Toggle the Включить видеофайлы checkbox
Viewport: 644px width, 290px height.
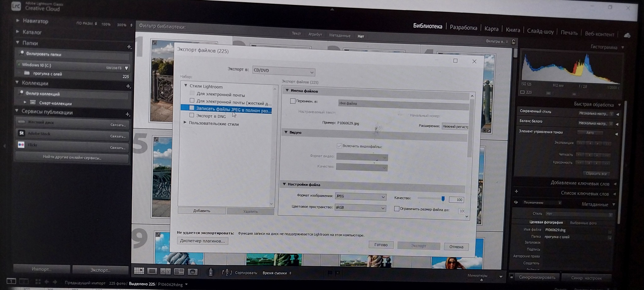point(339,146)
